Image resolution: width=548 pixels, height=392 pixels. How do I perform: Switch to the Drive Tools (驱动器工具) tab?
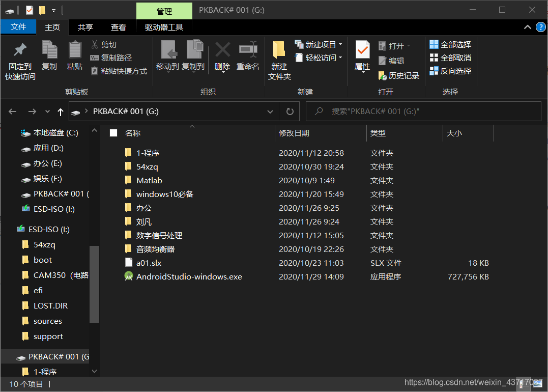coord(164,27)
